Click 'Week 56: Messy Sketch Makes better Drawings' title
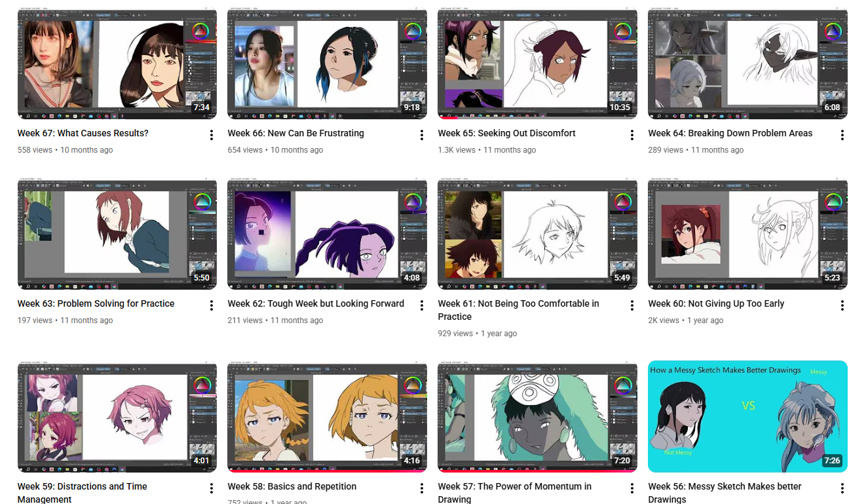This screenshot has width=868, height=504. pos(725,493)
